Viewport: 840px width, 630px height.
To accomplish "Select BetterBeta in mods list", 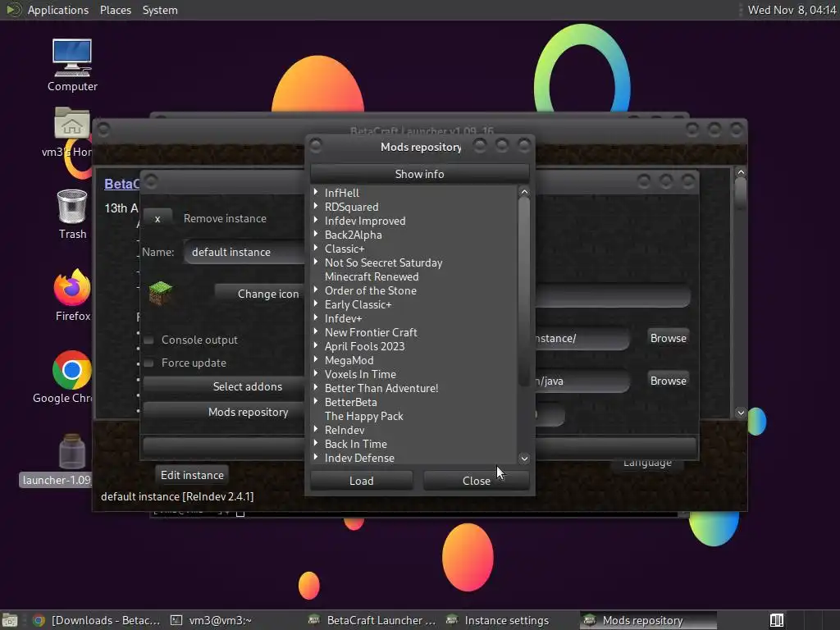I will [350, 402].
